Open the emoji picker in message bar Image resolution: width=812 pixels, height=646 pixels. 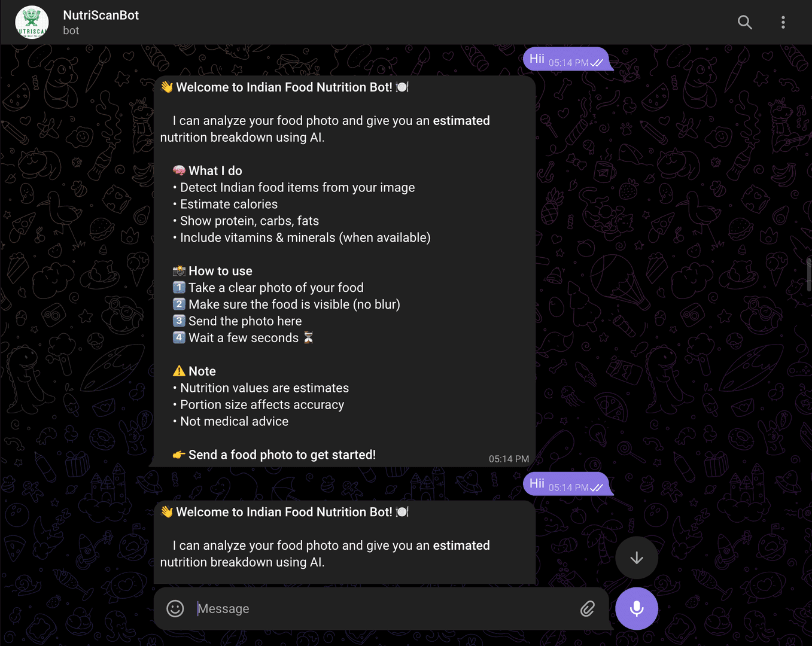tap(175, 608)
